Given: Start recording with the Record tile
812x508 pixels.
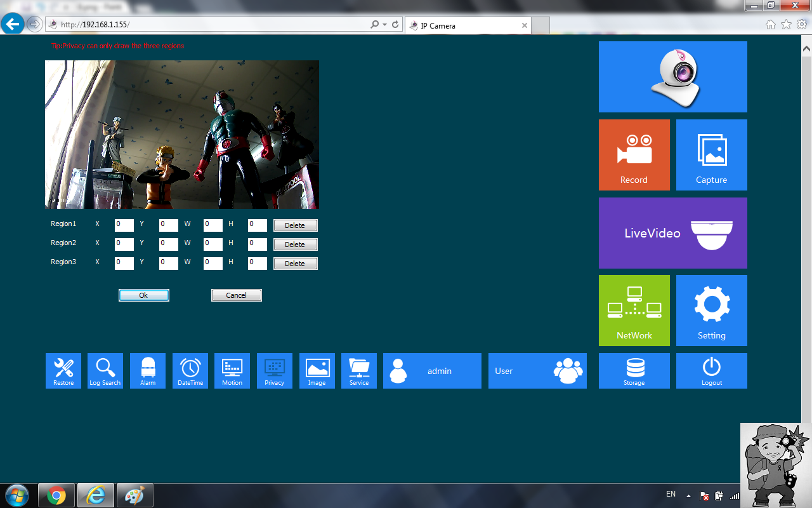Looking at the screenshot, I should tap(634, 155).
